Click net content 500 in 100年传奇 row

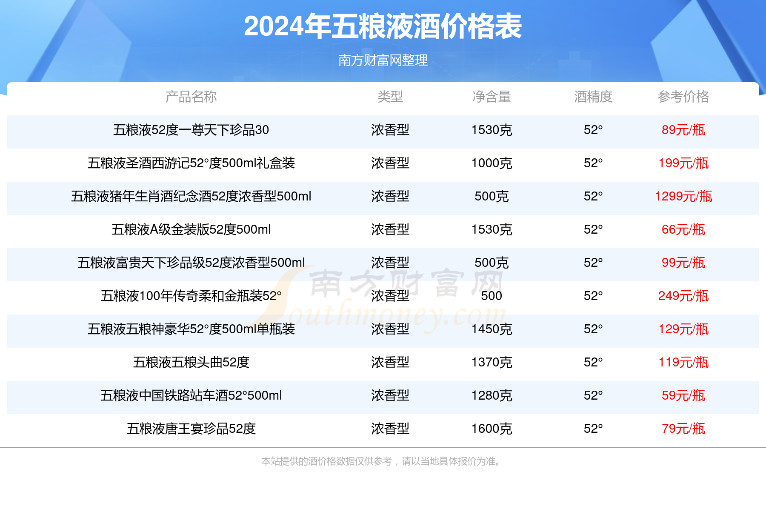[x=492, y=296]
